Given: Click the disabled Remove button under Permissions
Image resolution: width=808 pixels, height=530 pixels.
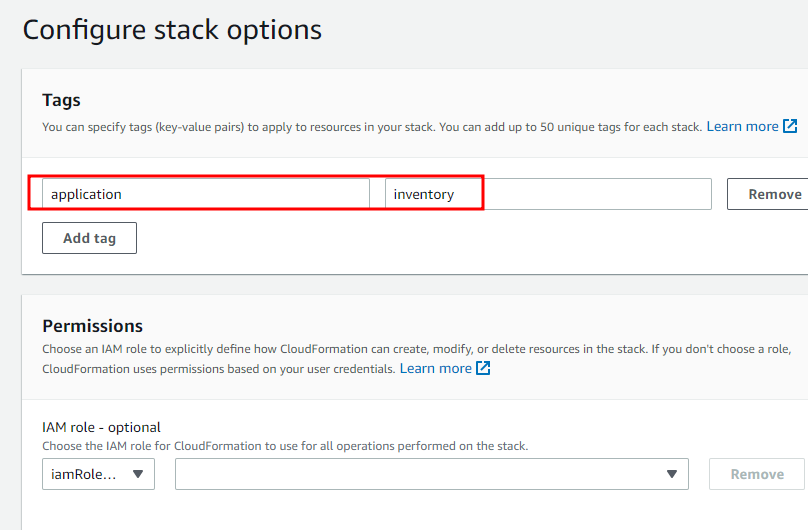Looking at the screenshot, I should click(x=756, y=474).
